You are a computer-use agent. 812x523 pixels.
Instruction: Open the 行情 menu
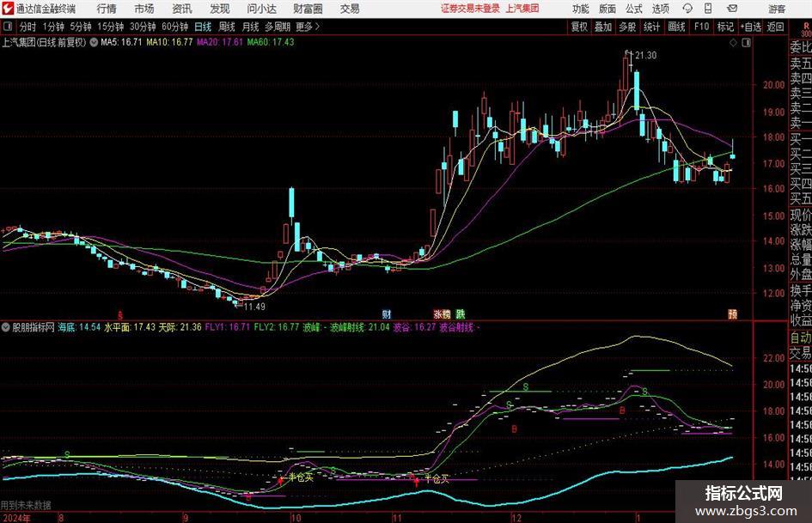(107, 9)
